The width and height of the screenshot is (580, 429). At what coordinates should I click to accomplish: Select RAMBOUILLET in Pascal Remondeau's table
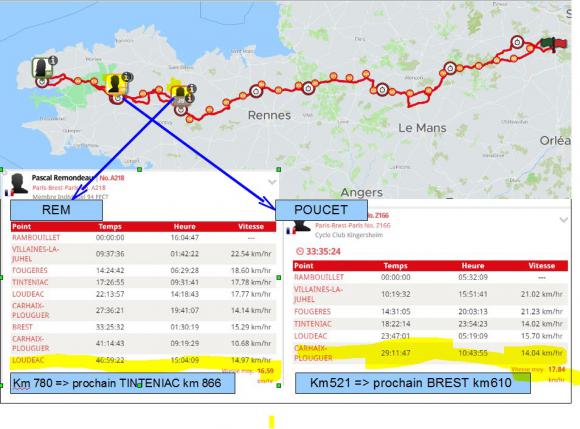(x=36, y=237)
